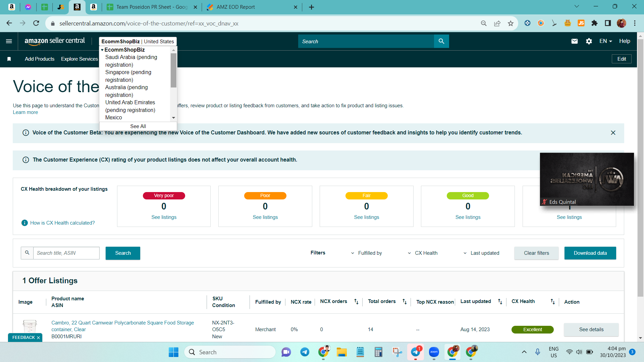
Task: Click the Download data button
Action: [590, 253]
